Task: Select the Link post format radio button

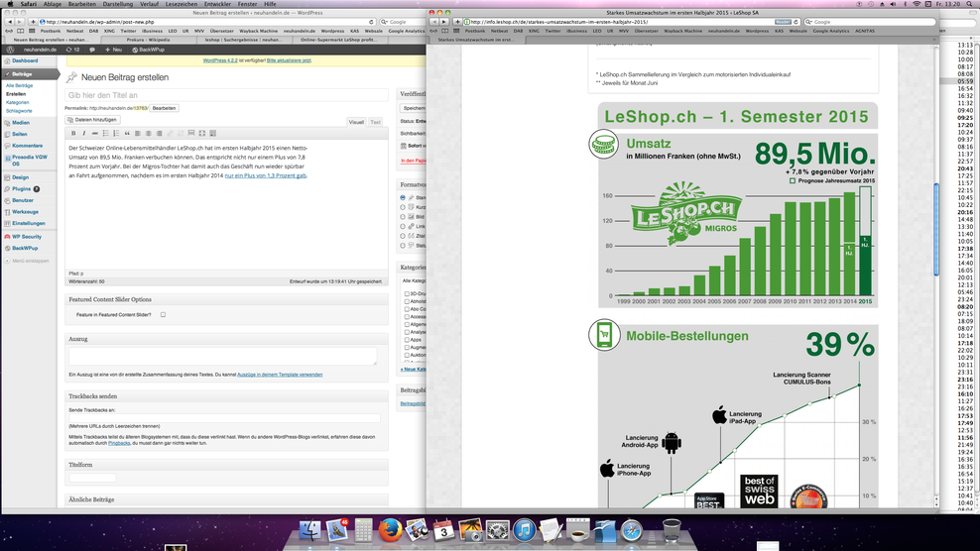Action: (403, 226)
